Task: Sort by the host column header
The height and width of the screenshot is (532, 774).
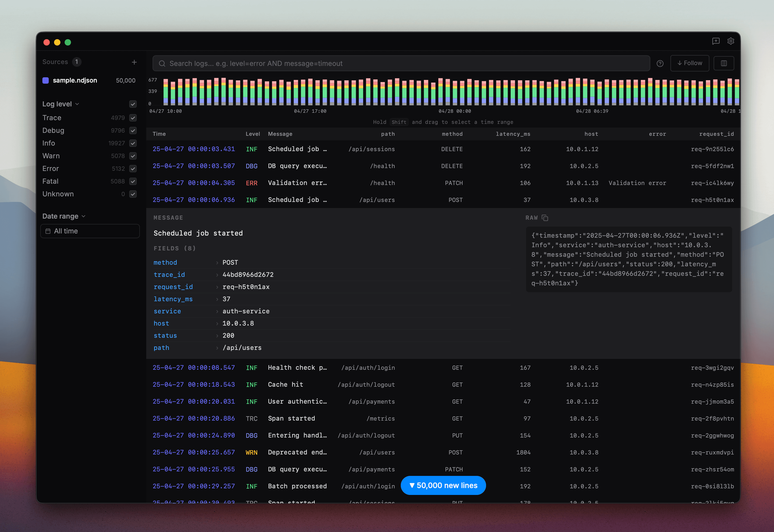Action: click(x=591, y=134)
